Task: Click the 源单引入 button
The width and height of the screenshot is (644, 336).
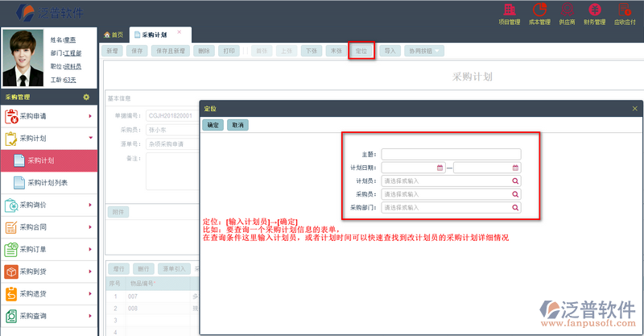Action: [174, 269]
